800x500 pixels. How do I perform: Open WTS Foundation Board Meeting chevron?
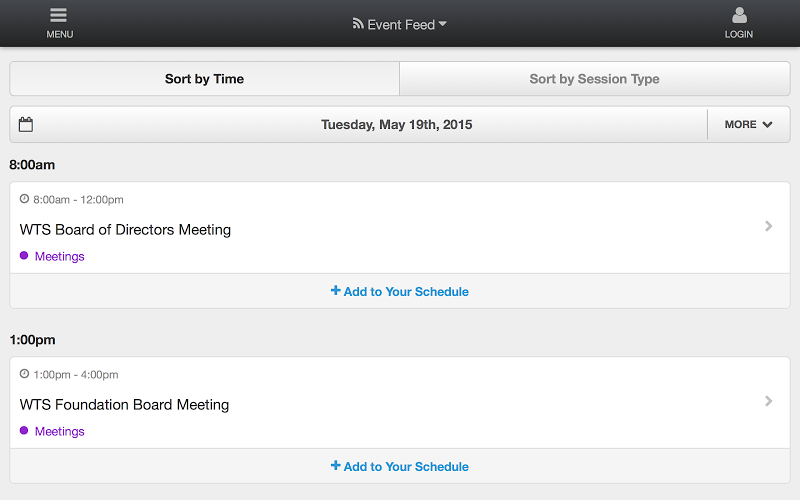click(768, 402)
